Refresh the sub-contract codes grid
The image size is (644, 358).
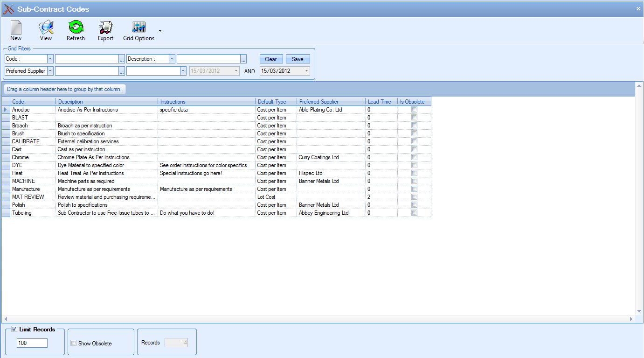[x=76, y=28]
